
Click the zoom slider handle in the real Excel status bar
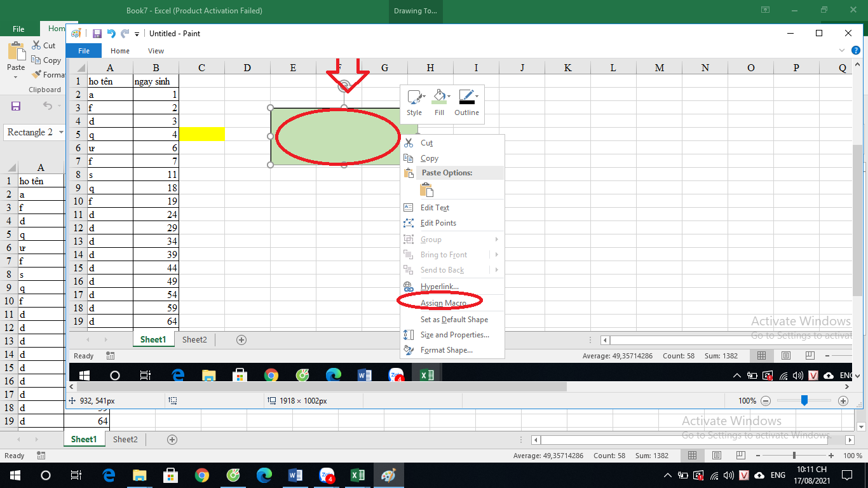point(794,456)
